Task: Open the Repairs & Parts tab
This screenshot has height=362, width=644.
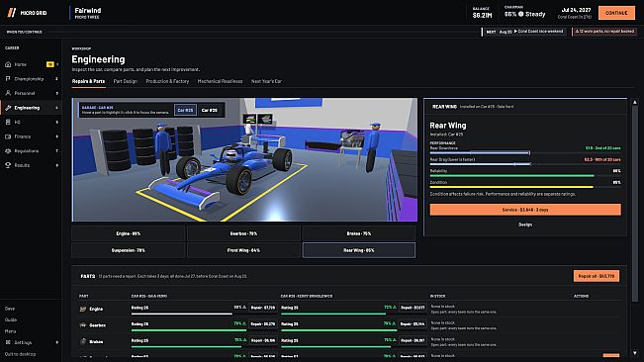Action: click(88, 81)
